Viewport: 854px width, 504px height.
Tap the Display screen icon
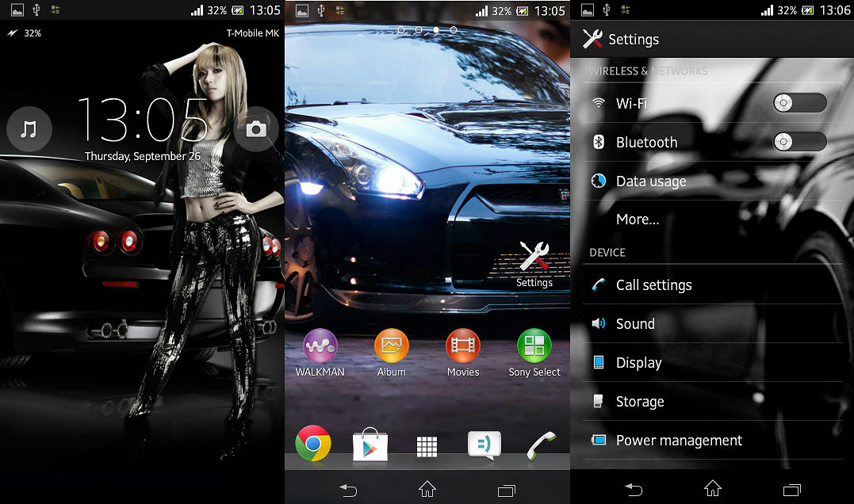click(x=599, y=362)
